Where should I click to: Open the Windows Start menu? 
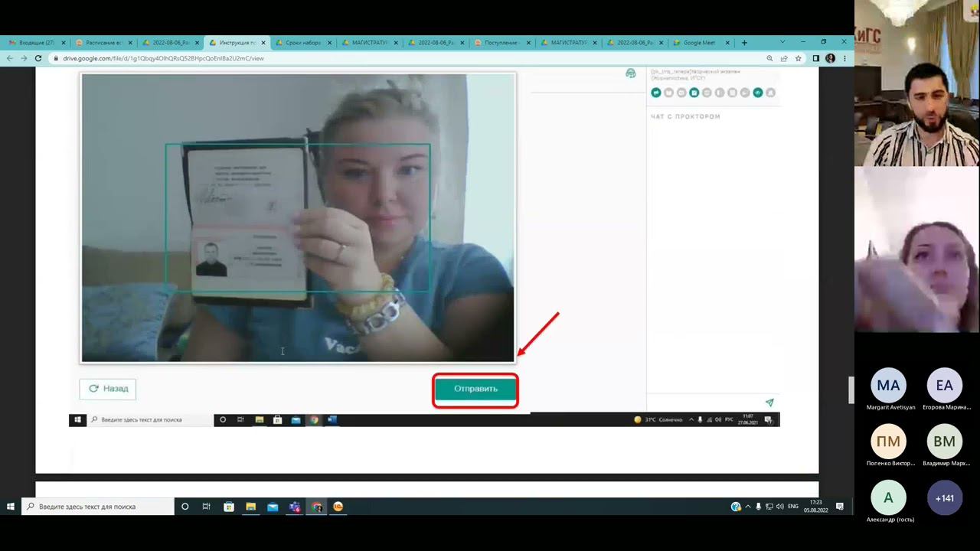(x=11, y=507)
